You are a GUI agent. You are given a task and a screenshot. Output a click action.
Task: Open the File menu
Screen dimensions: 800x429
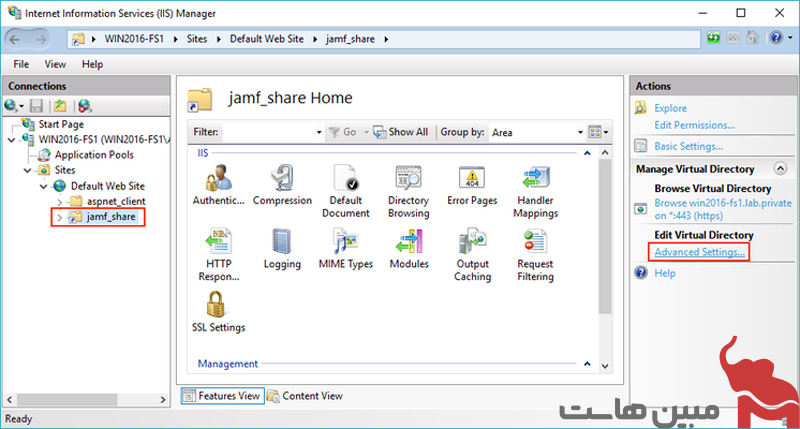pos(21,64)
